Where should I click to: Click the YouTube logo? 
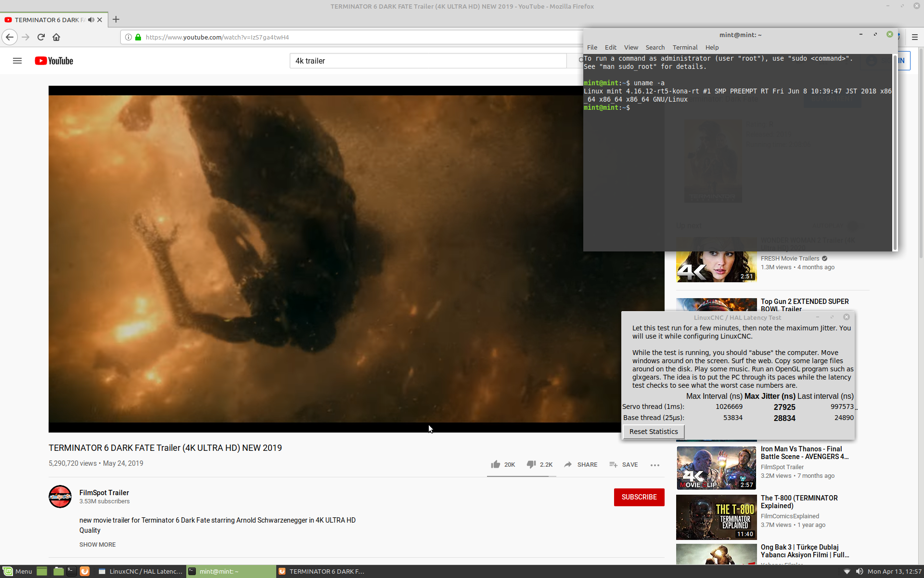pos(54,61)
